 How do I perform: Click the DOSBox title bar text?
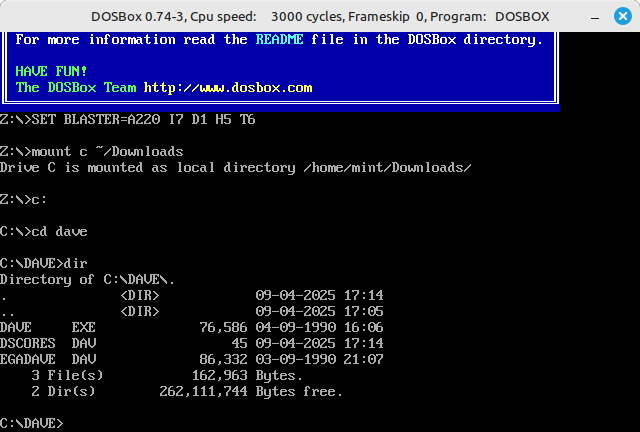[x=320, y=16]
